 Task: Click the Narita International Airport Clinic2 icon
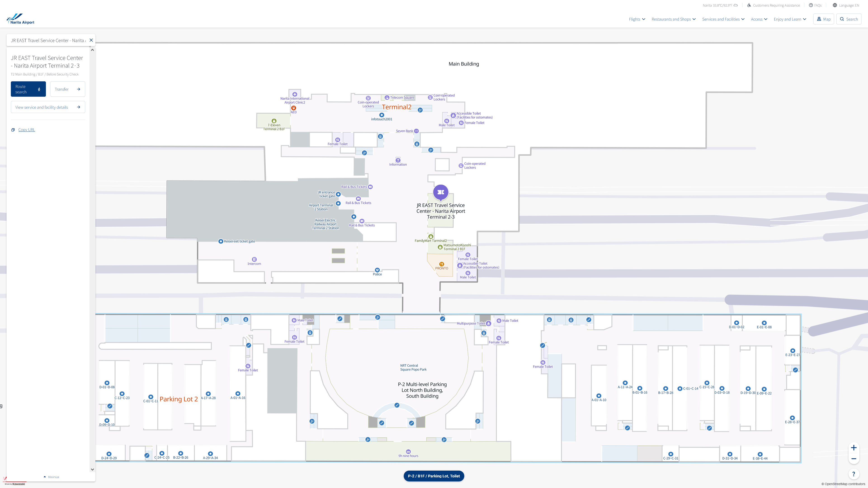point(295,94)
